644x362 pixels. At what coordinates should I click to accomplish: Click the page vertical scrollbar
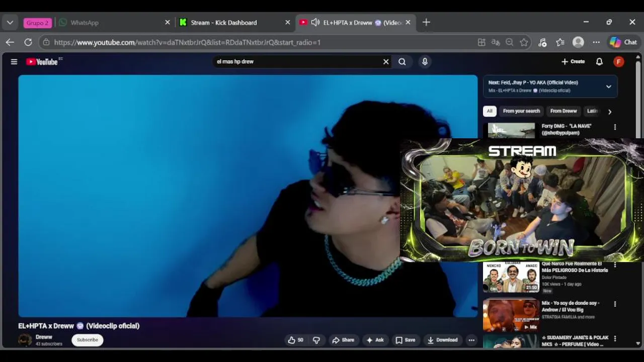click(638, 201)
